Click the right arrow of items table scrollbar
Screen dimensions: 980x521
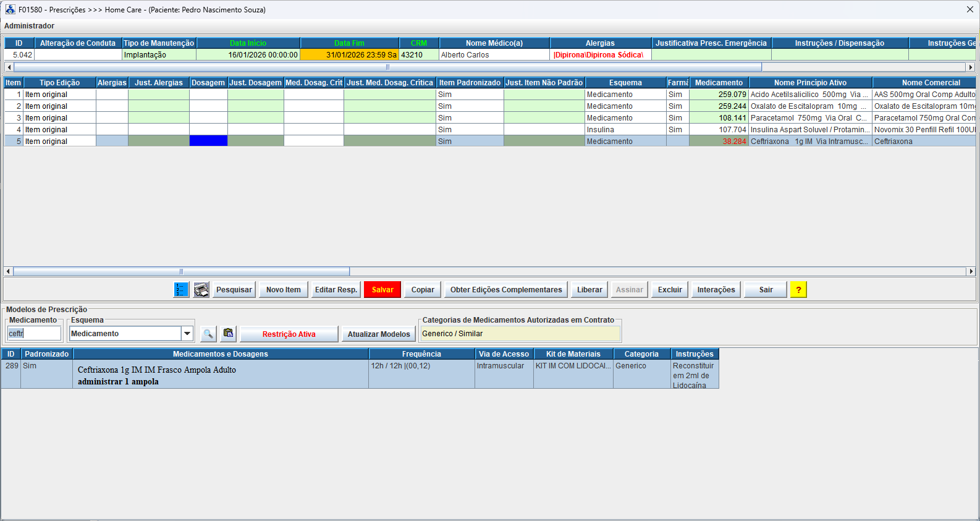[971, 271]
